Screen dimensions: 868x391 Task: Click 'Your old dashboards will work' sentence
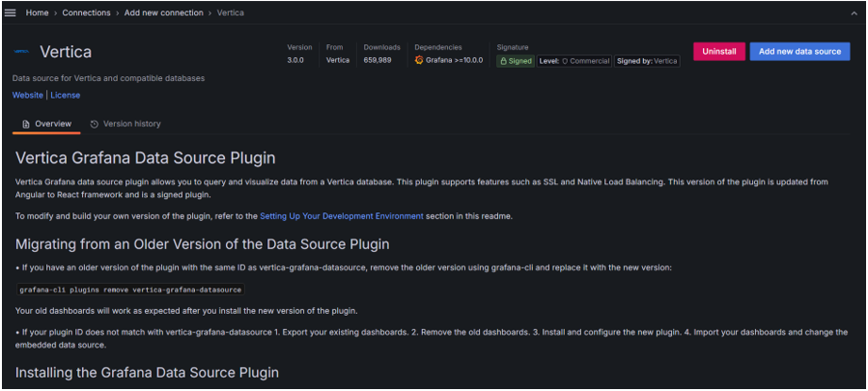186,311
